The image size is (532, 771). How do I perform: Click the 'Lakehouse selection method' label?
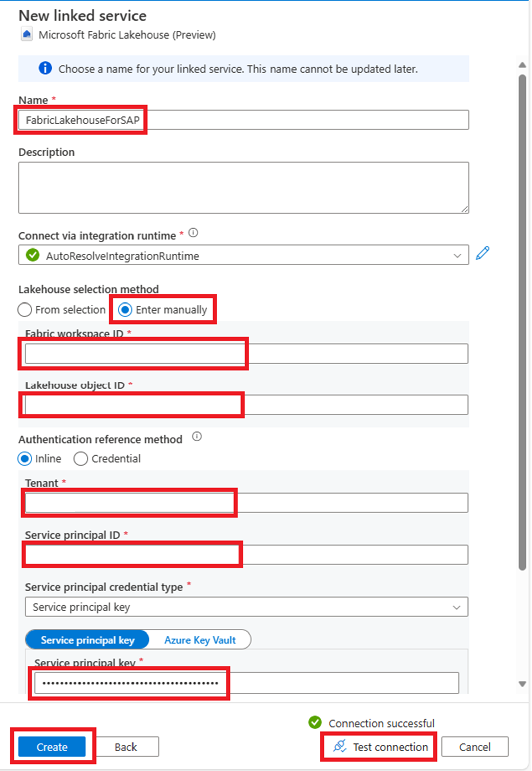tap(89, 289)
